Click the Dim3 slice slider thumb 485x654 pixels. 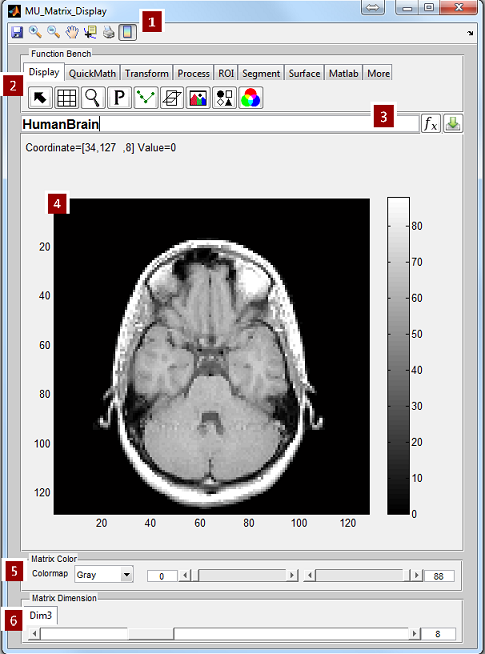[151, 634]
